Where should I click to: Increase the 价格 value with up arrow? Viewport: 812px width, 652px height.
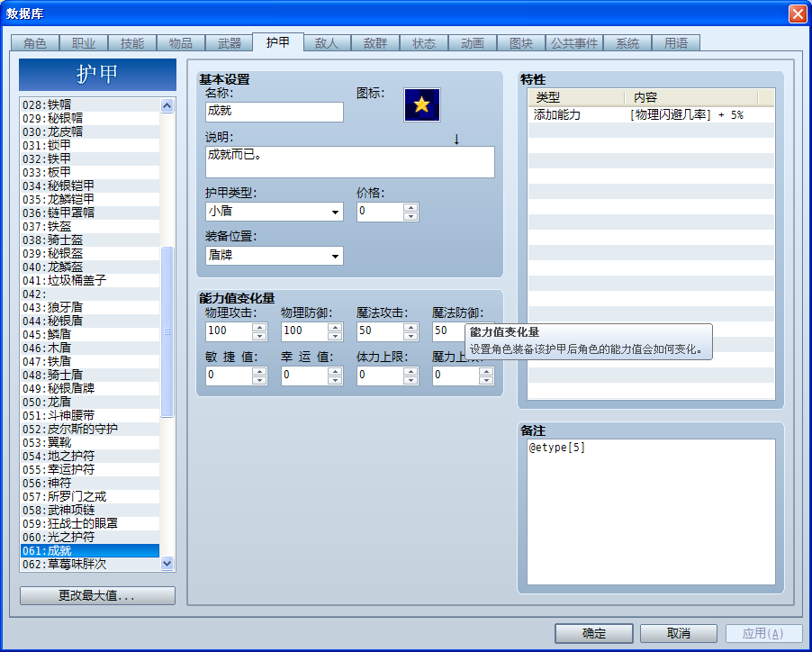[411, 207]
